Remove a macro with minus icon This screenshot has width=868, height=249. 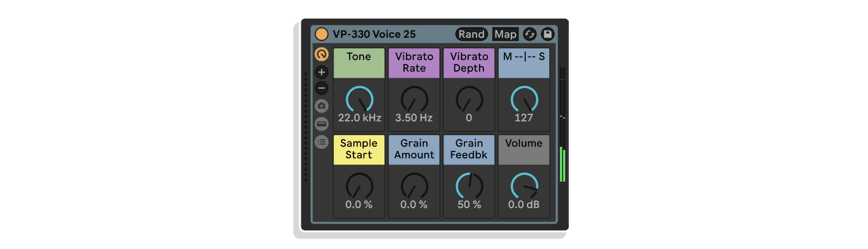click(x=321, y=88)
